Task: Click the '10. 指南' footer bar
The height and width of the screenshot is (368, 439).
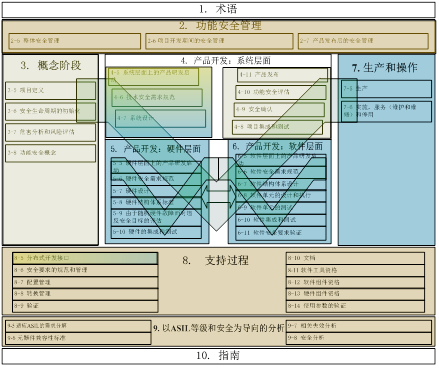Action: click(x=218, y=356)
